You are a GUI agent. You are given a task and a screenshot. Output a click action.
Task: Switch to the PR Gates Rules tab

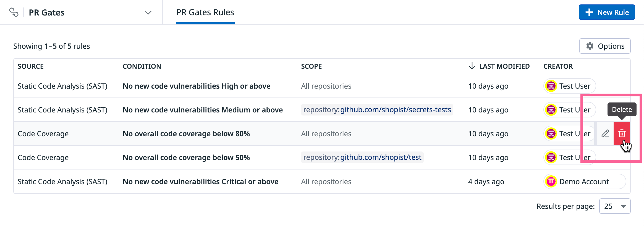[205, 12]
